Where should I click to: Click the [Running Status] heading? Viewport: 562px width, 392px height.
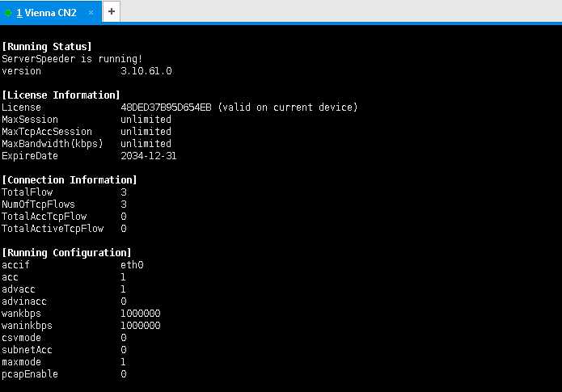(47, 47)
